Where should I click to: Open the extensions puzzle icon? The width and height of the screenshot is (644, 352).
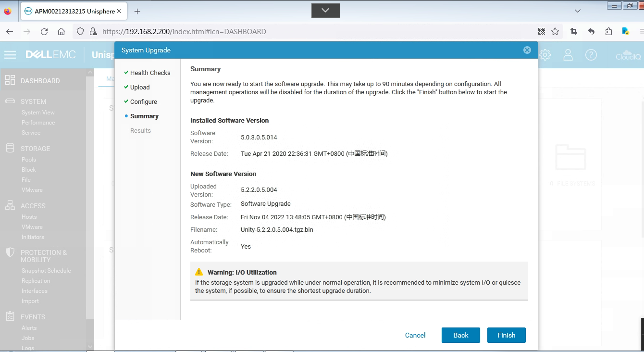[608, 32]
